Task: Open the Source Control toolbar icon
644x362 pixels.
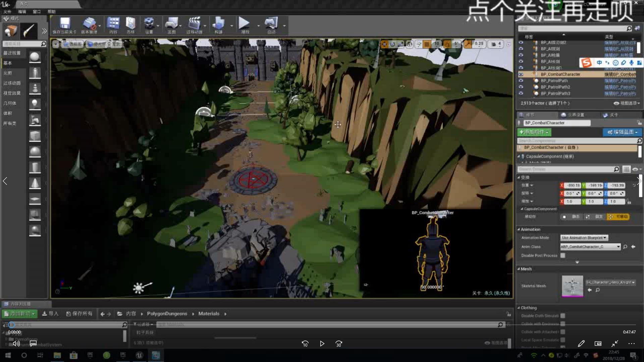Action: coord(89,23)
